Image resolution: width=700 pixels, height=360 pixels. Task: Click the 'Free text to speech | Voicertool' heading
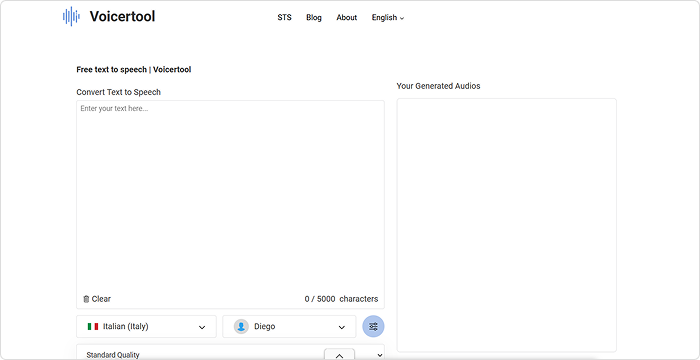click(134, 70)
